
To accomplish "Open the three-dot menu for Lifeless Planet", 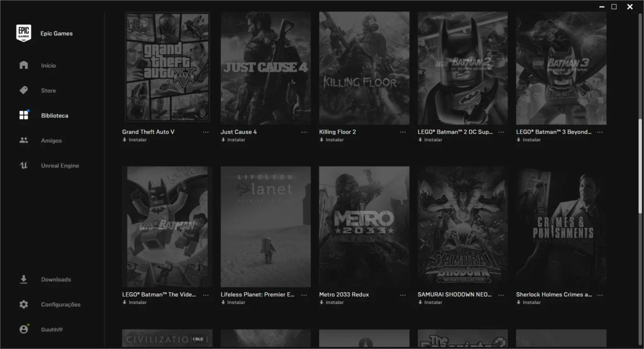I will [x=304, y=295].
